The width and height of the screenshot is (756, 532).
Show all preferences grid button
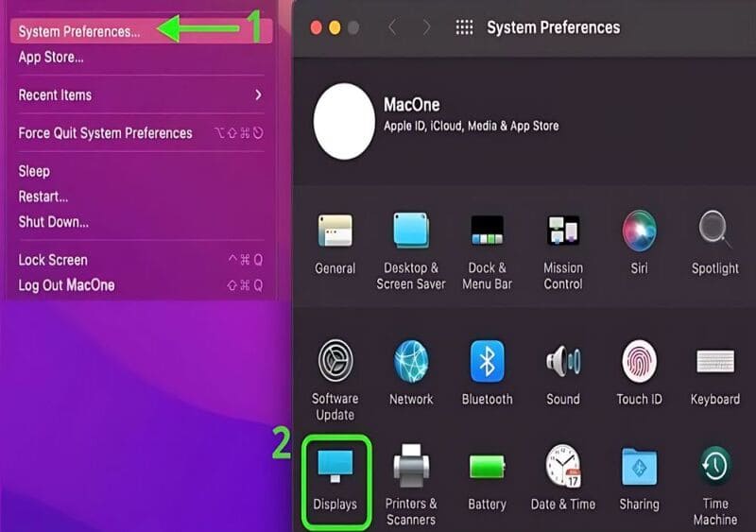[x=464, y=27]
